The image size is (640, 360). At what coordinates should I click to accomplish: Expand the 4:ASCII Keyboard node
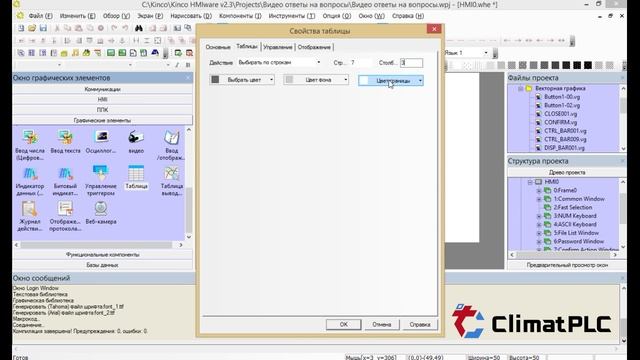coord(539,224)
